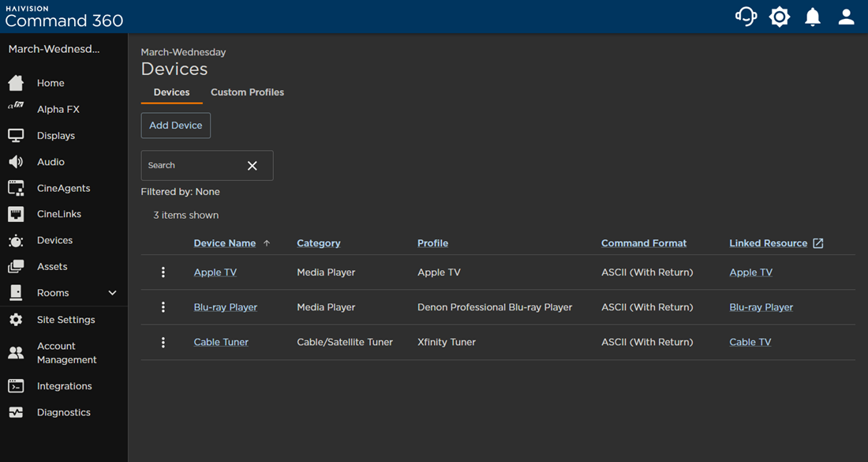This screenshot has width=868, height=462.
Task: Click "Filtered by: None" text
Action: pos(181,192)
